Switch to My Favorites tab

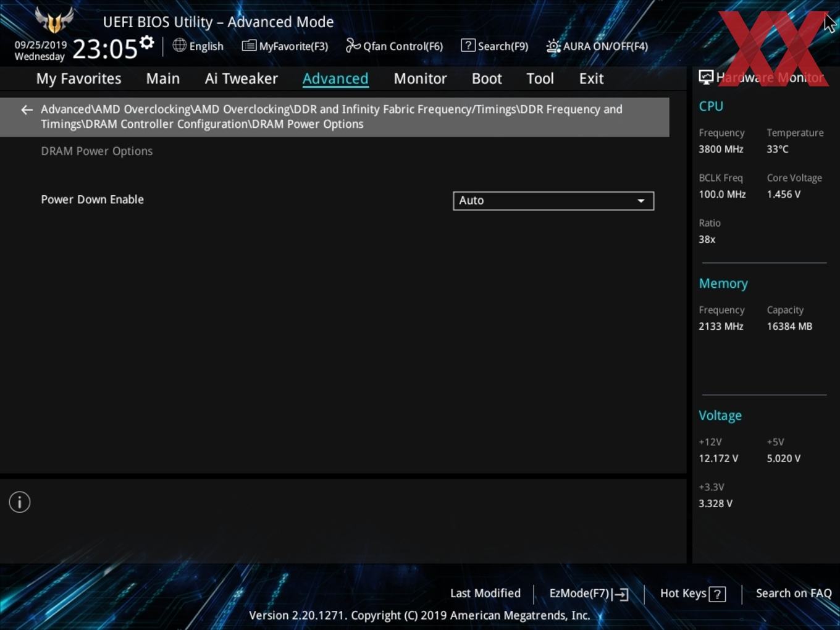click(x=78, y=78)
